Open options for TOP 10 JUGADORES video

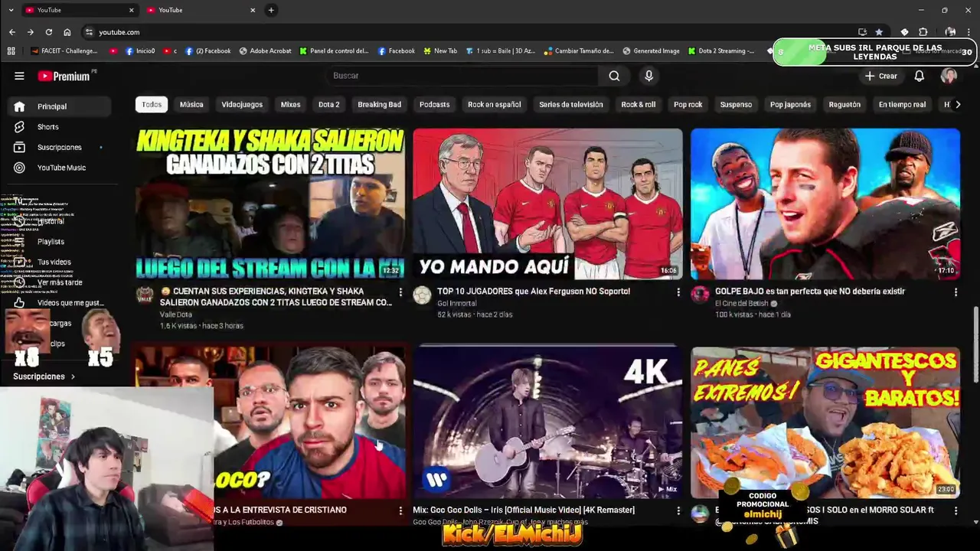click(x=678, y=292)
